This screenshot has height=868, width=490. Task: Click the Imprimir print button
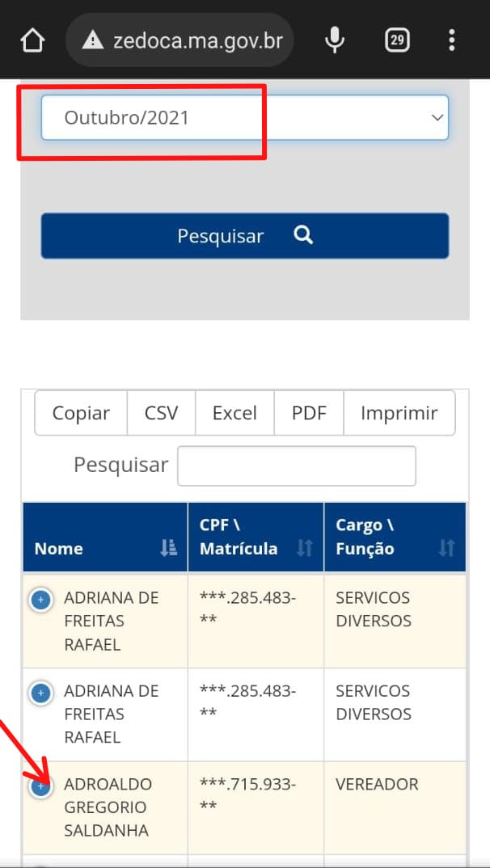click(x=399, y=413)
